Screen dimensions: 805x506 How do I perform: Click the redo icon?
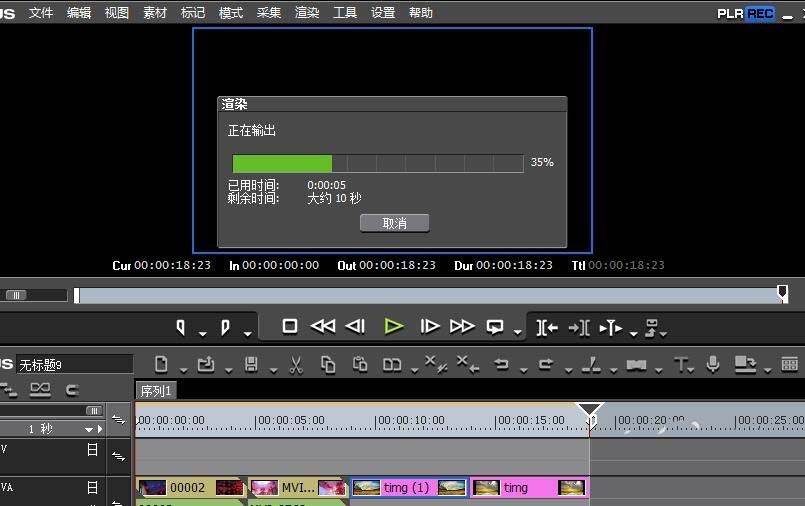pyautogui.click(x=546, y=364)
